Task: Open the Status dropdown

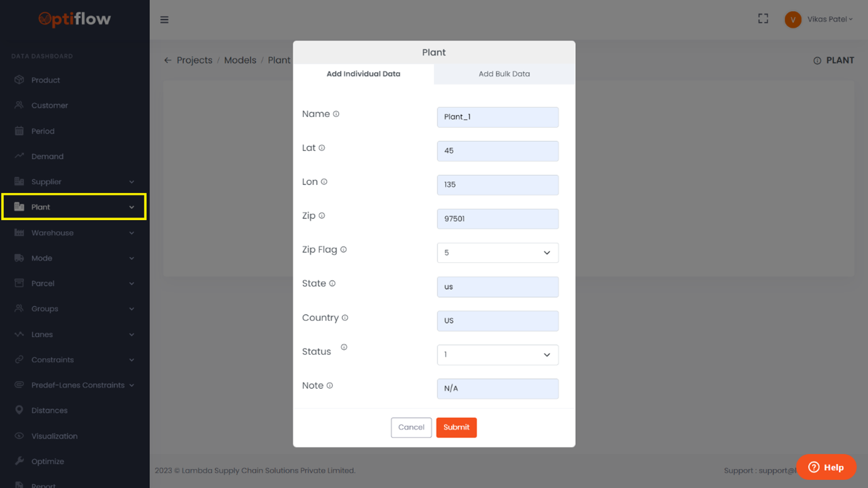Action: coord(497,355)
